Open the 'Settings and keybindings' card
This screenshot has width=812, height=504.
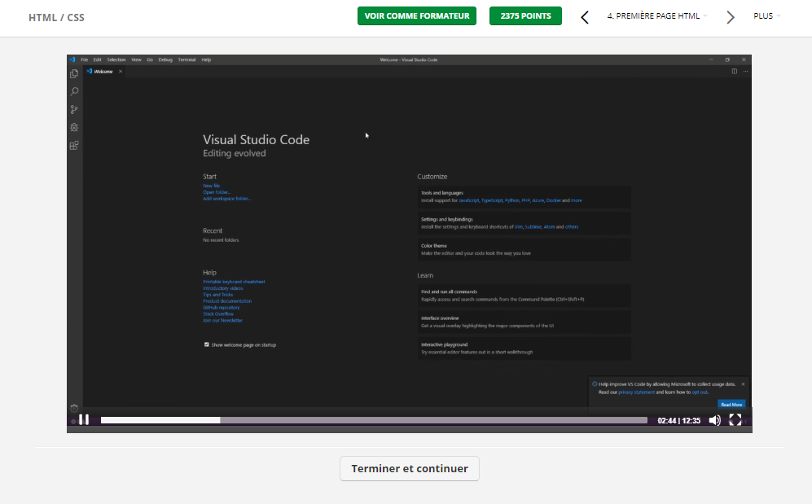(524, 223)
